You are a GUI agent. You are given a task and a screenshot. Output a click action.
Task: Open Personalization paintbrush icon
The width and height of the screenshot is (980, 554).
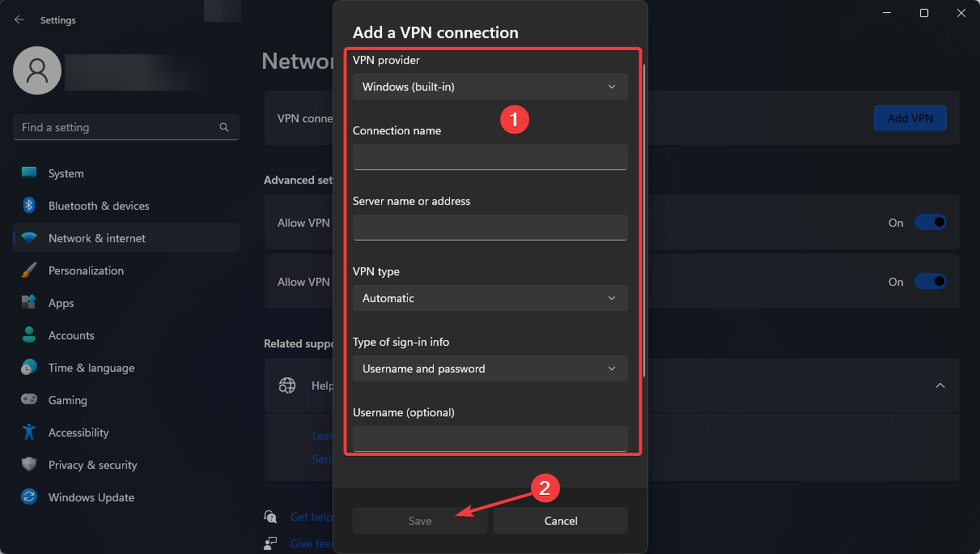pyautogui.click(x=29, y=271)
